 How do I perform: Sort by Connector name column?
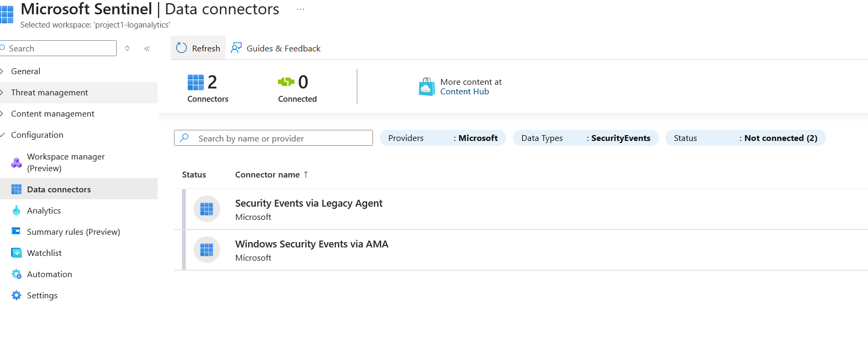point(267,175)
